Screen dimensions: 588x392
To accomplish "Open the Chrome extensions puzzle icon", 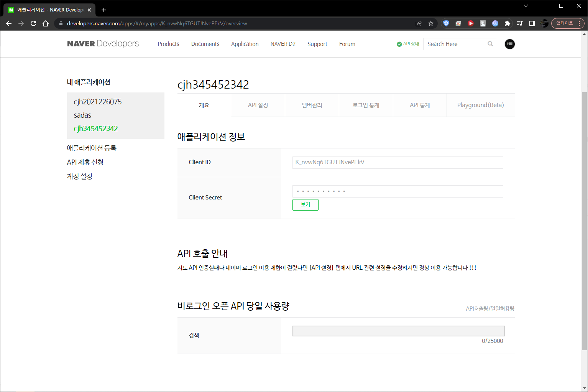I will point(508,23).
